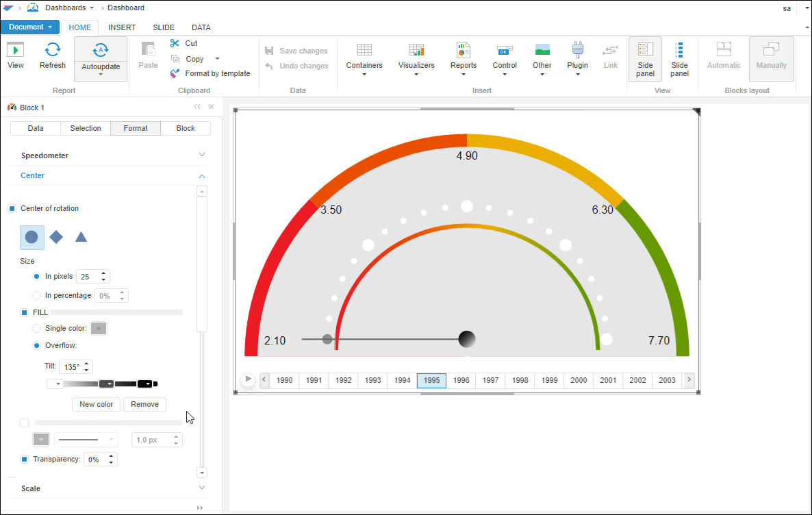Select year 1998 on the timeline

[520, 380]
